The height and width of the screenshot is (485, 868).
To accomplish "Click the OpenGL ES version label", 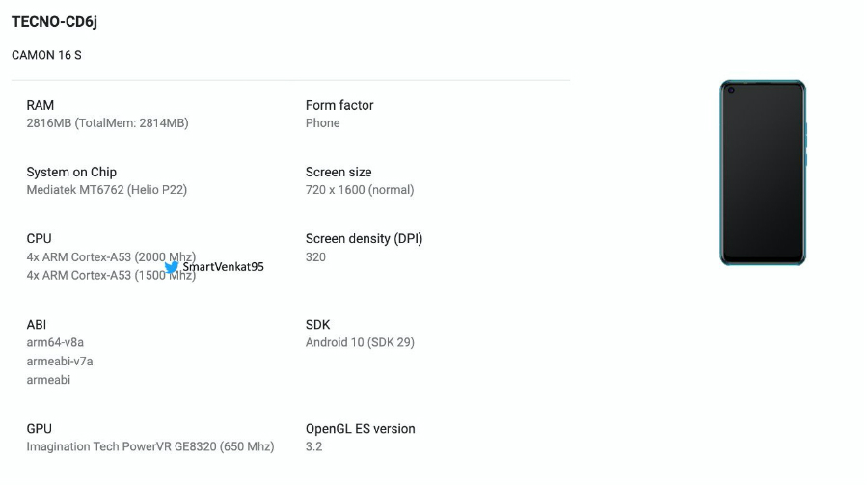I will [361, 429].
